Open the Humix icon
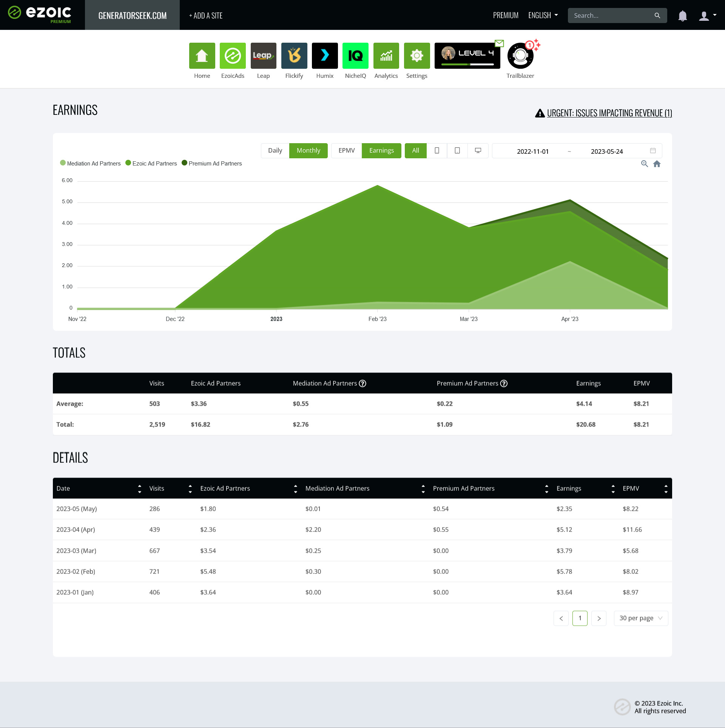 coord(325,56)
